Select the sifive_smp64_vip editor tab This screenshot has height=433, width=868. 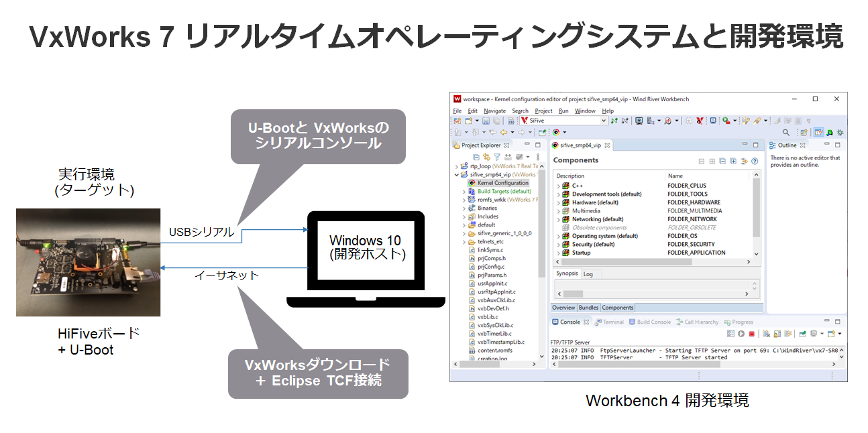(580, 145)
